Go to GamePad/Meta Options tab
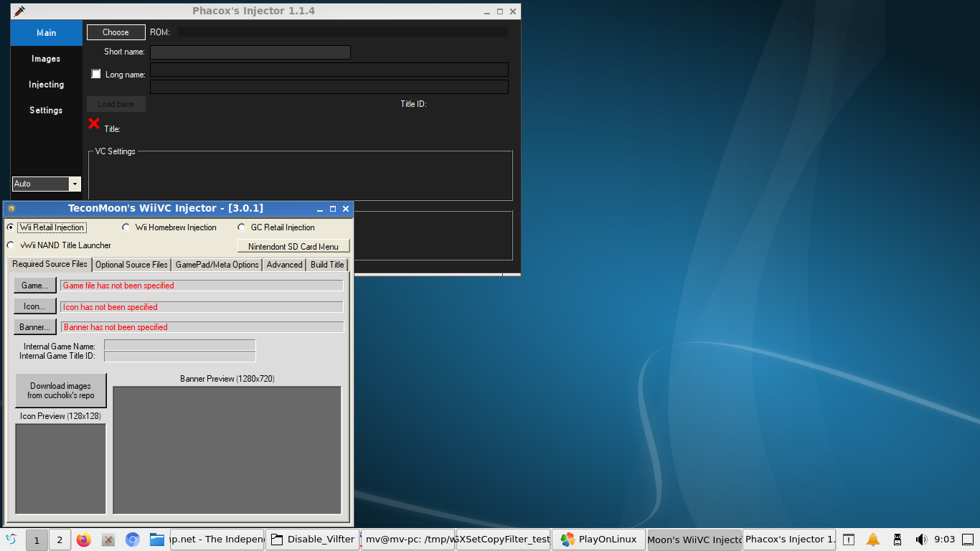The width and height of the screenshot is (980, 551). click(217, 265)
